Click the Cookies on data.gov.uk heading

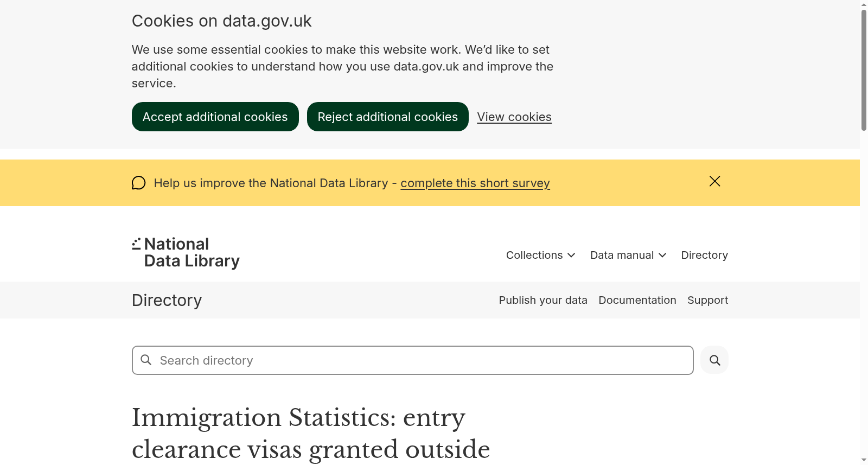click(x=221, y=21)
